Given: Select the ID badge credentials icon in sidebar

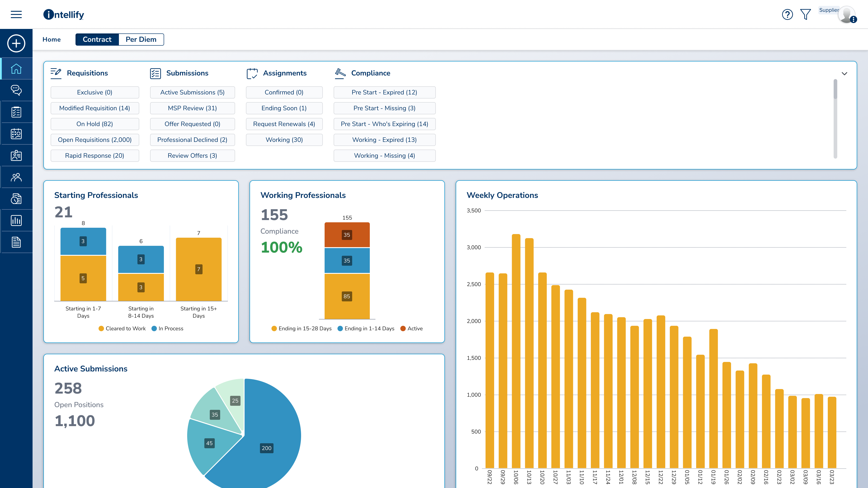Looking at the screenshot, I should tap(16, 155).
